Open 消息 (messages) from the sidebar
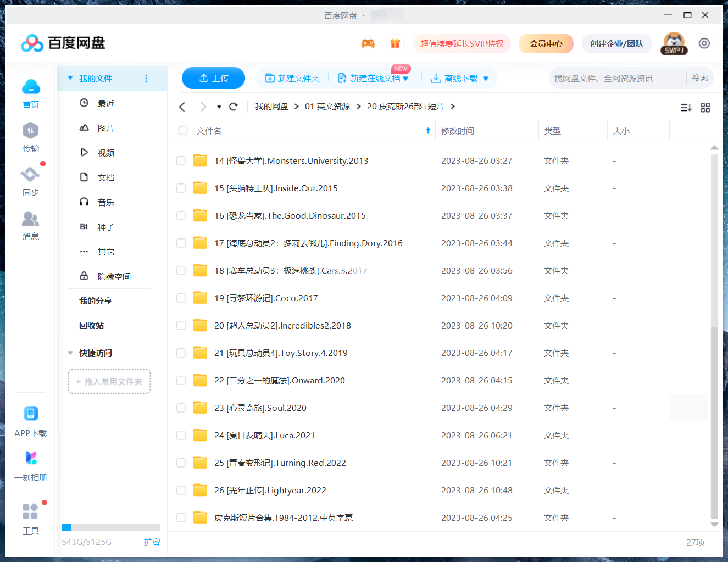The height and width of the screenshot is (562, 728). coord(31,225)
